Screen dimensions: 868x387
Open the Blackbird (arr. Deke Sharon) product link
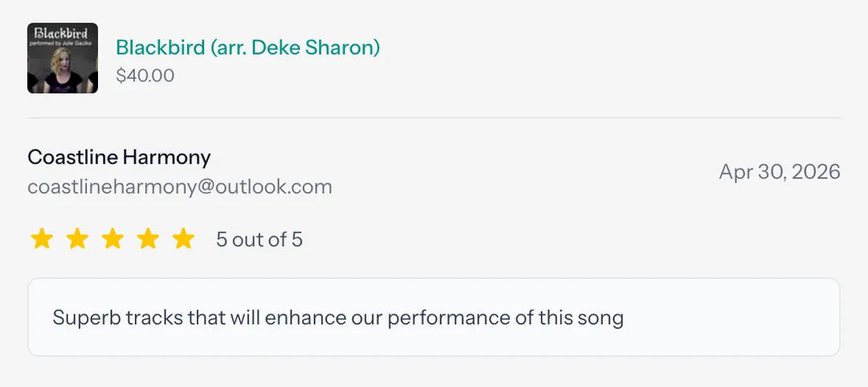tap(248, 47)
